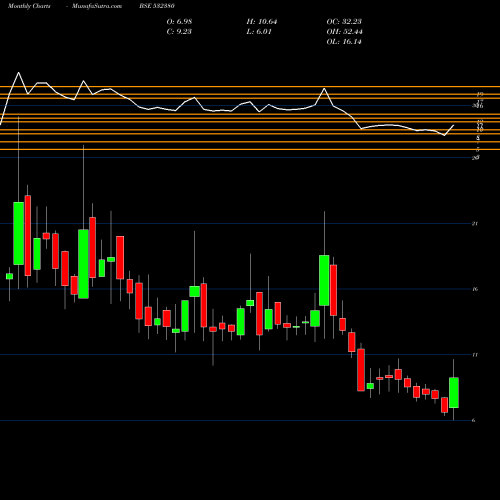Select the low value 'L: 6.01'

pyautogui.click(x=259, y=32)
